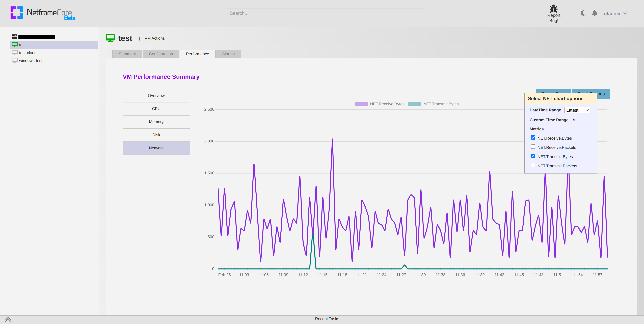644x324 pixels.
Task: Click the green monitor icon beside test in tree
Action: (15, 45)
